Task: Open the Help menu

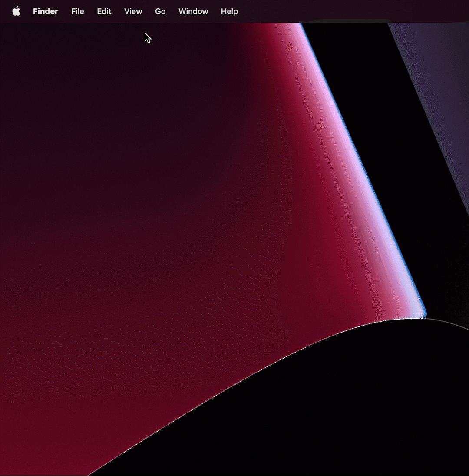Action: tap(229, 12)
